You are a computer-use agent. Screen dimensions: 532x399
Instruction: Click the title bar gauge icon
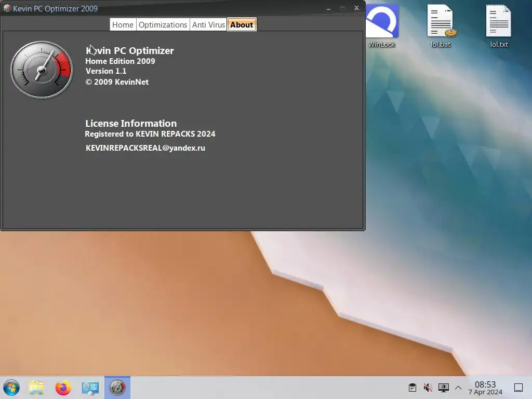click(x=7, y=8)
